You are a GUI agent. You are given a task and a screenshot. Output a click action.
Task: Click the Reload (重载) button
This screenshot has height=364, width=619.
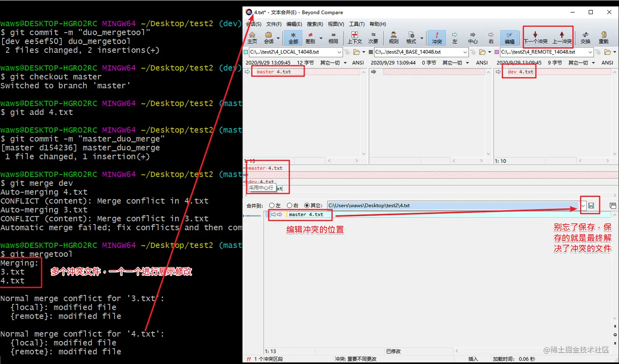pyautogui.click(x=603, y=38)
